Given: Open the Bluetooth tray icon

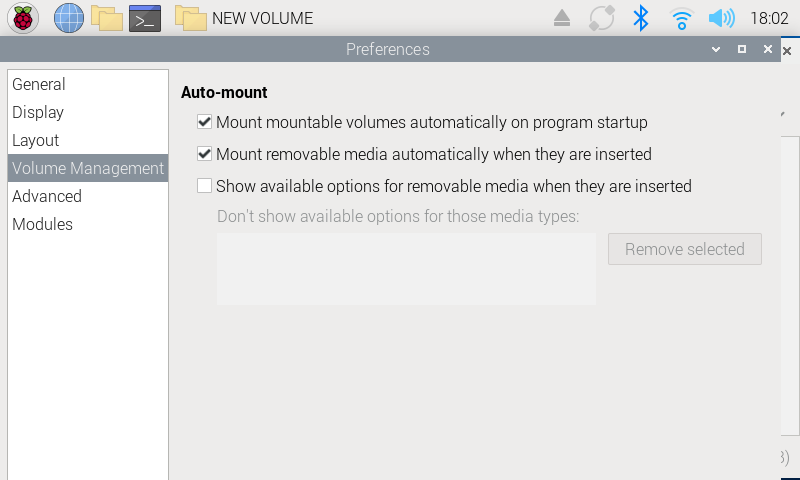Looking at the screenshot, I should tap(641, 17).
